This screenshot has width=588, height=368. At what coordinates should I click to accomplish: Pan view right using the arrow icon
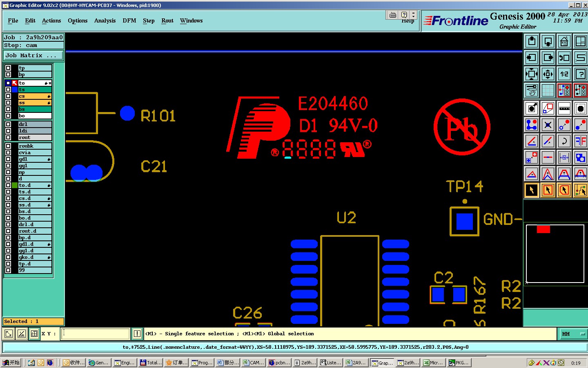(x=548, y=58)
